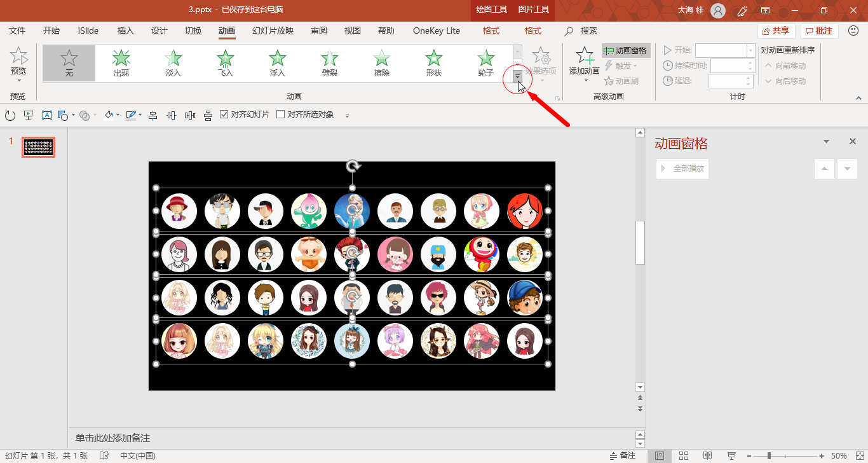Start slideshow from quick toolbar presentation icon
The height and width of the screenshot is (463, 868).
point(28,115)
